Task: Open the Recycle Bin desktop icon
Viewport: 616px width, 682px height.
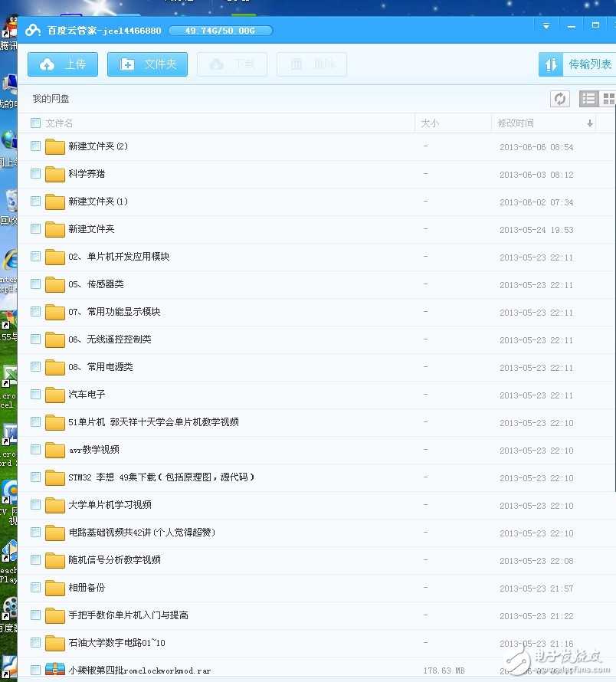Action: click(8, 207)
